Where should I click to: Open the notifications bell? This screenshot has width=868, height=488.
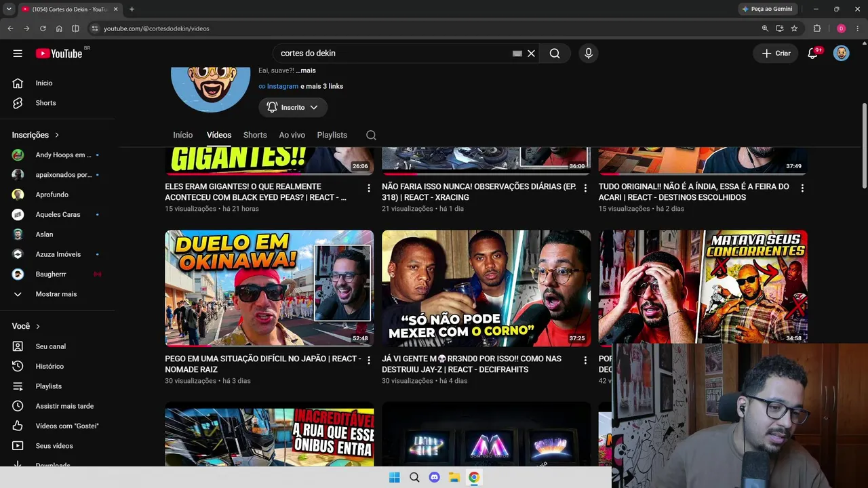[x=812, y=54]
